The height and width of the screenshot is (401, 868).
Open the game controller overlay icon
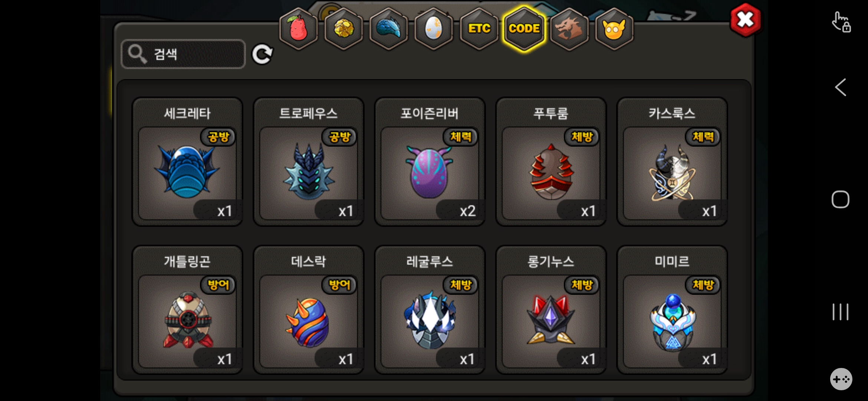click(x=841, y=379)
